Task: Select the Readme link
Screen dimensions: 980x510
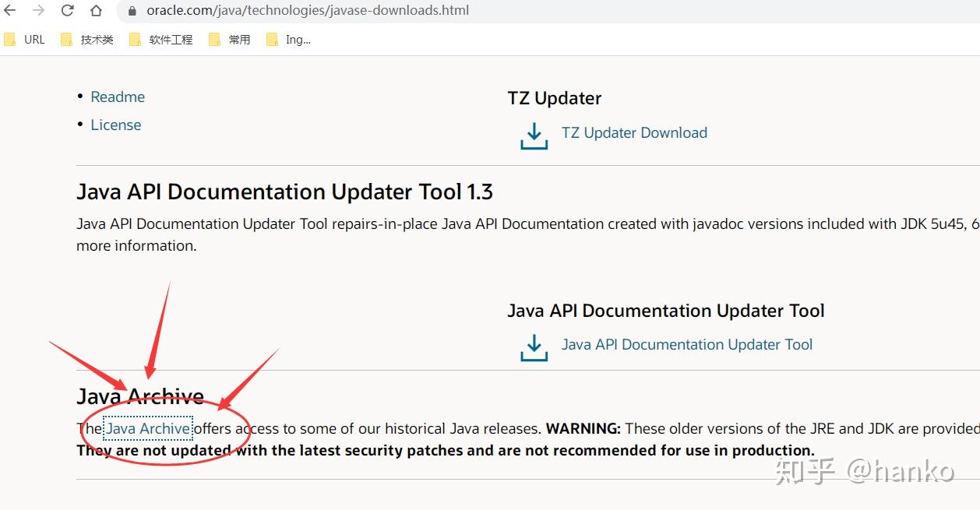Action: click(x=118, y=97)
